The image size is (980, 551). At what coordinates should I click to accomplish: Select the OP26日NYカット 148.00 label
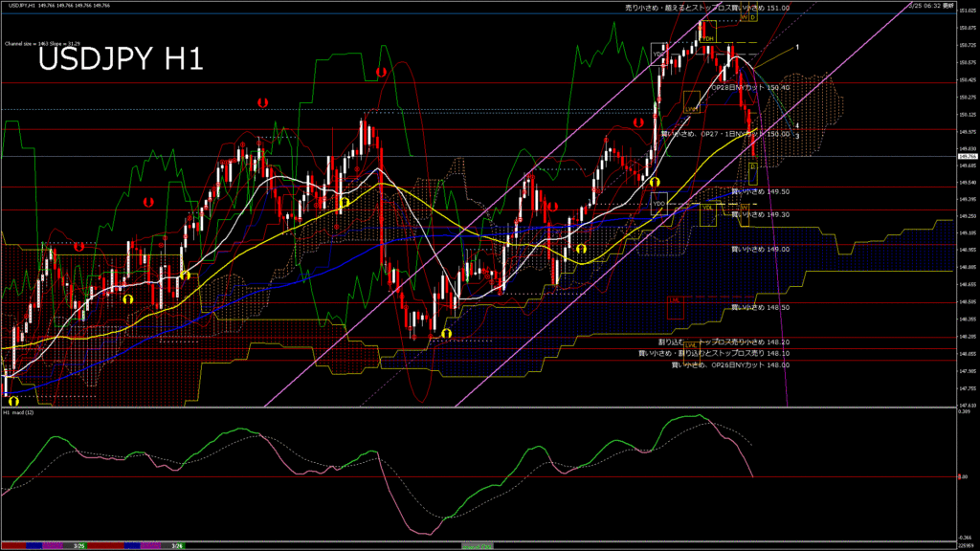tap(730, 364)
